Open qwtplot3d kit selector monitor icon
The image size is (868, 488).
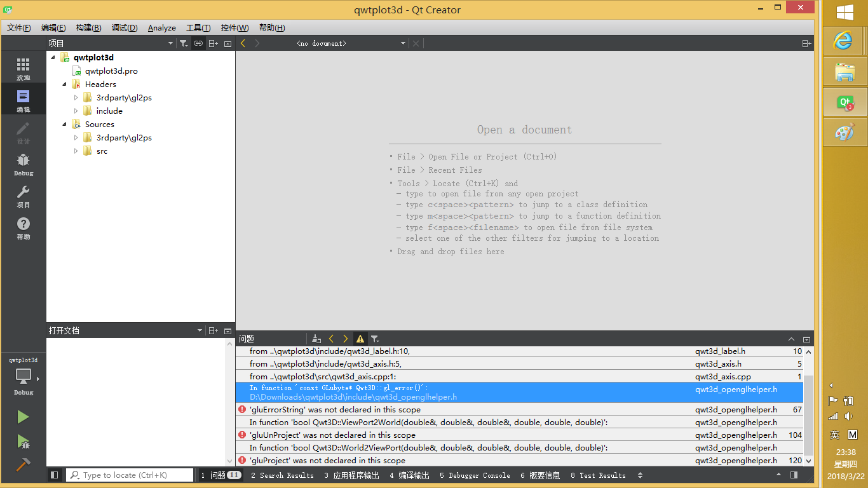24,376
